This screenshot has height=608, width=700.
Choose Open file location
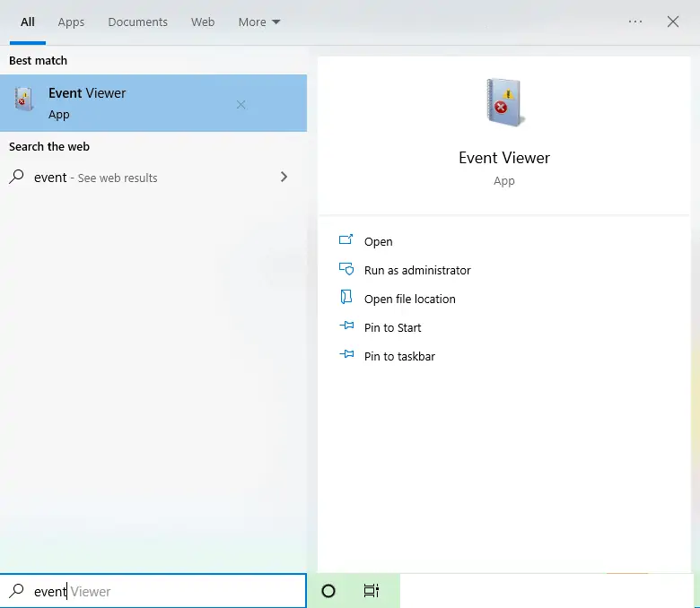coord(410,299)
